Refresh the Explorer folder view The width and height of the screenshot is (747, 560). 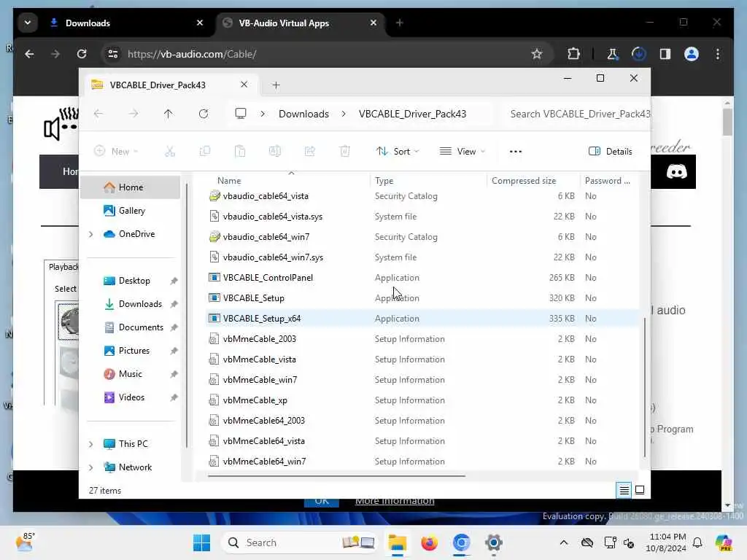click(x=204, y=114)
